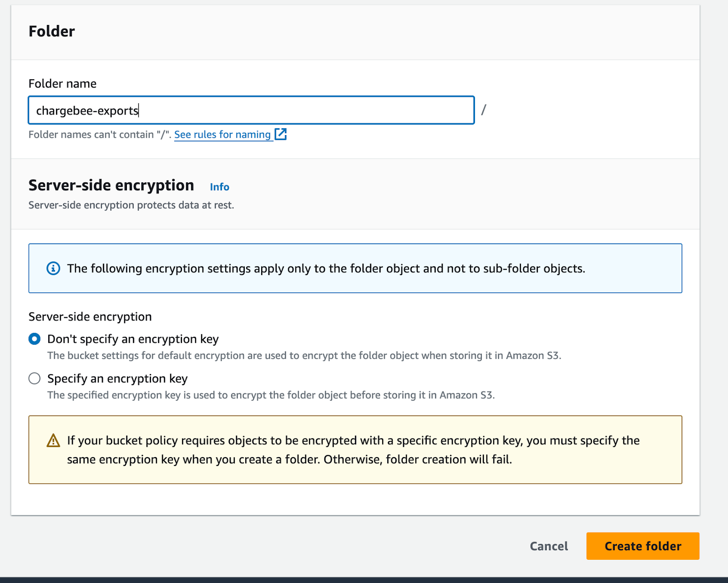Click the "Folder name" field label
Viewport: 728px width, 583px height.
(62, 84)
